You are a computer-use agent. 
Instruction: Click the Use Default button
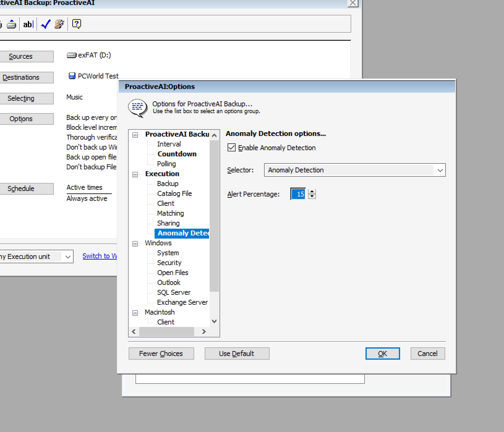[237, 354]
